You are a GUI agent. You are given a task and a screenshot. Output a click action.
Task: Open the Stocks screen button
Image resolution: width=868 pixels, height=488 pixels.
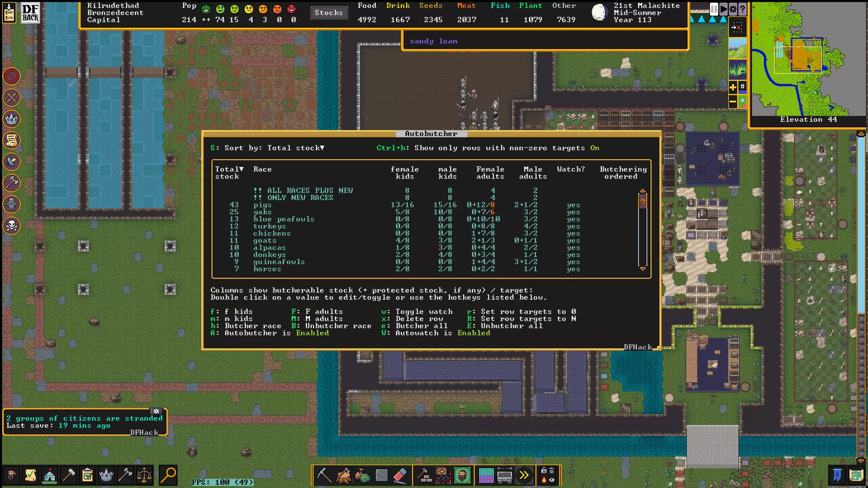[x=329, y=13]
